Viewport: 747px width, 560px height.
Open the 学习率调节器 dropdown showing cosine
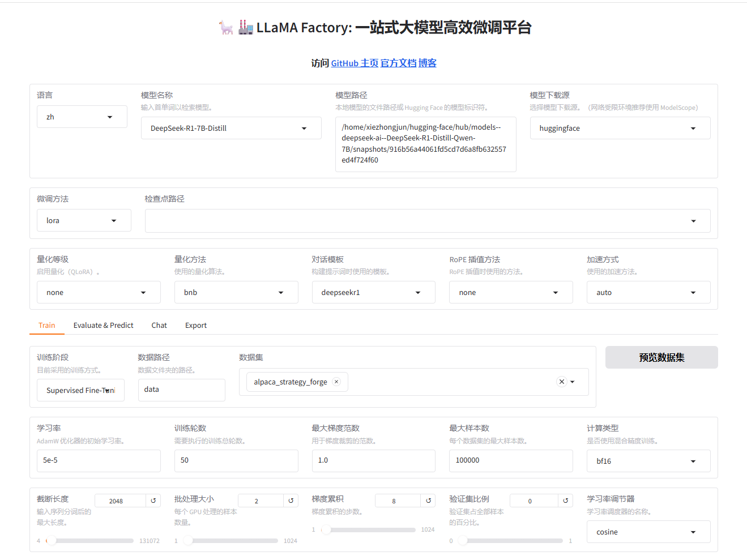[648, 532]
